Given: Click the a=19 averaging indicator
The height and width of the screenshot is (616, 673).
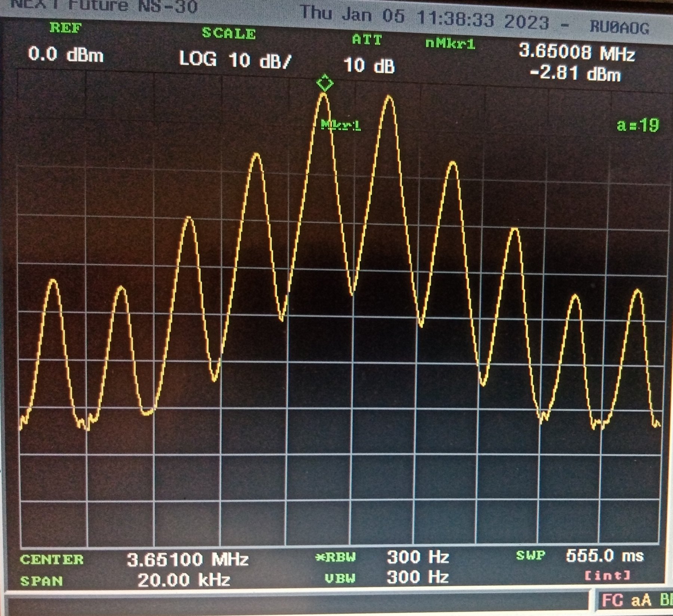Looking at the screenshot, I should click(638, 125).
